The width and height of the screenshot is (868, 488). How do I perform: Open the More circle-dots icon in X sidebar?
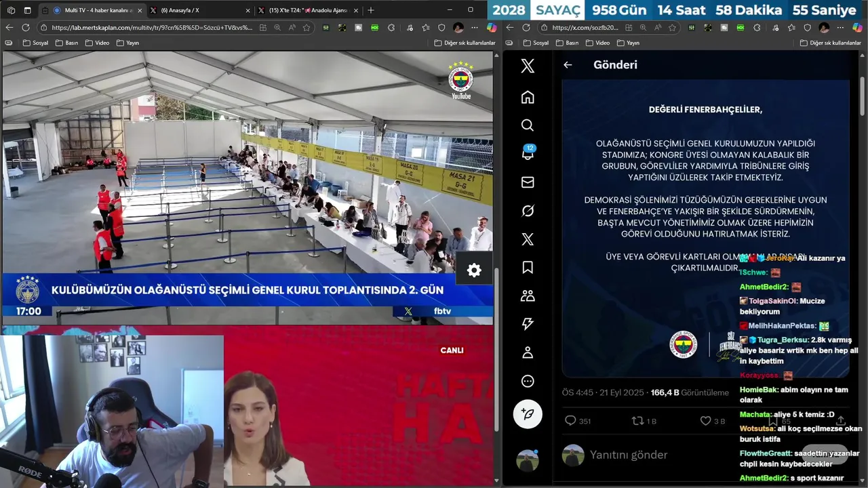click(528, 382)
